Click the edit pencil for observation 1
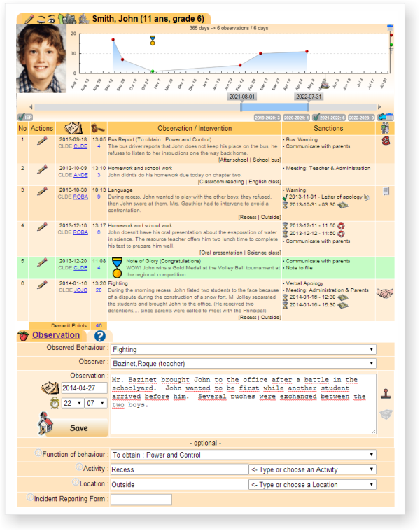Viewport: 420px width, 531px height. [x=42, y=141]
